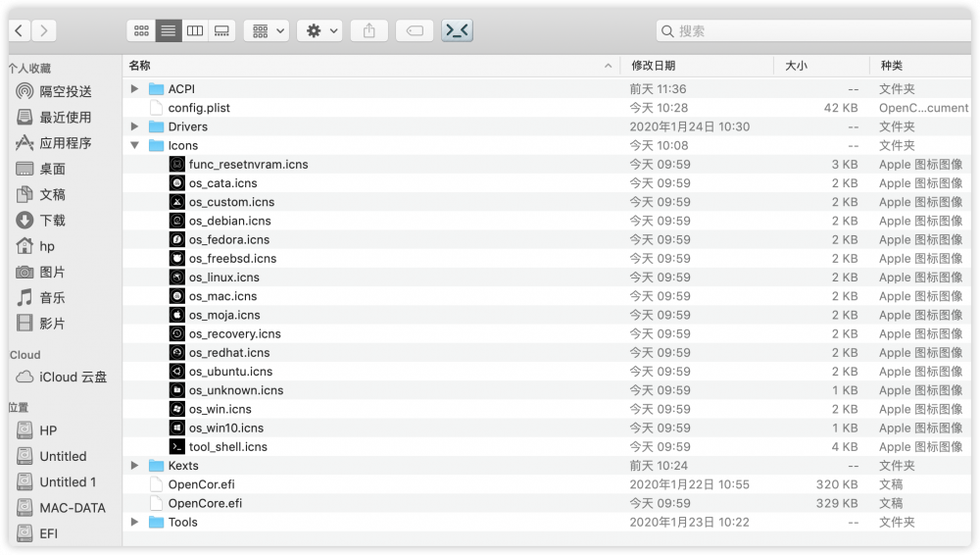
Task: Click the search field
Action: pyautogui.click(x=813, y=30)
